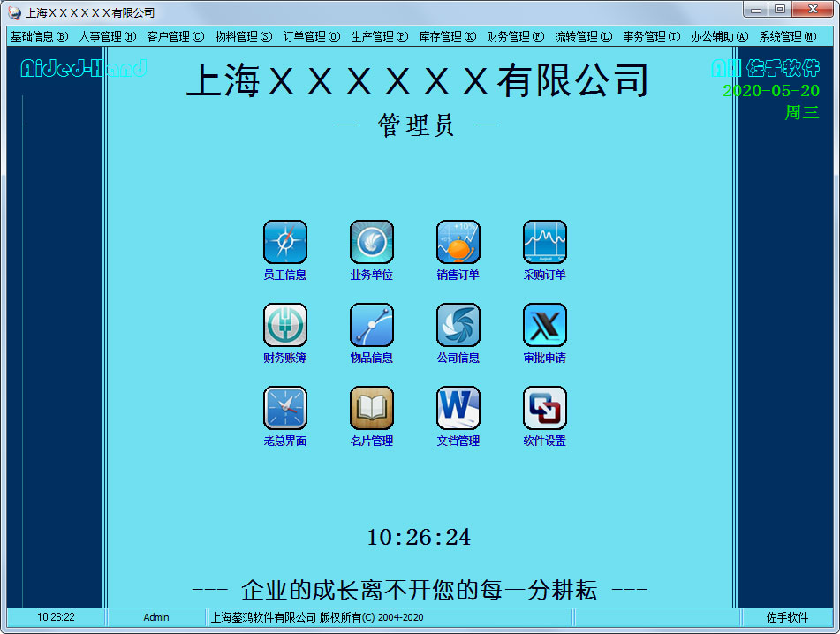Launch the 销售订单 chart icon

point(458,242)
